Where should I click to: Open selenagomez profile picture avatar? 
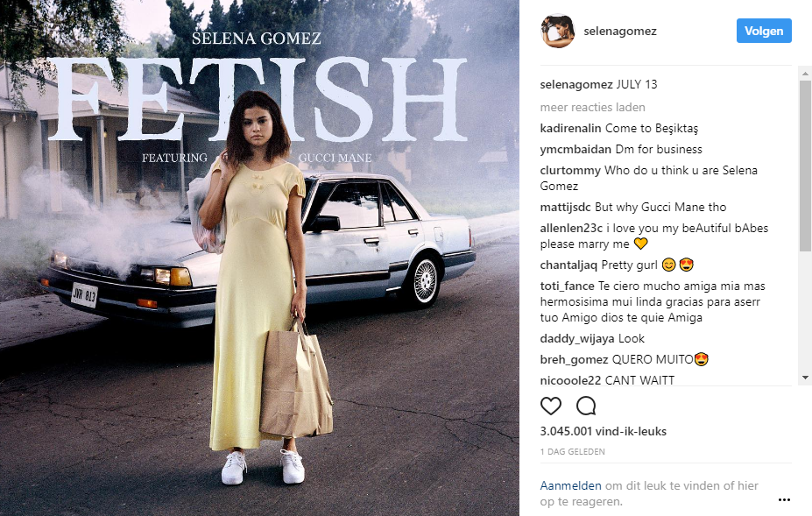coord(558,32)
